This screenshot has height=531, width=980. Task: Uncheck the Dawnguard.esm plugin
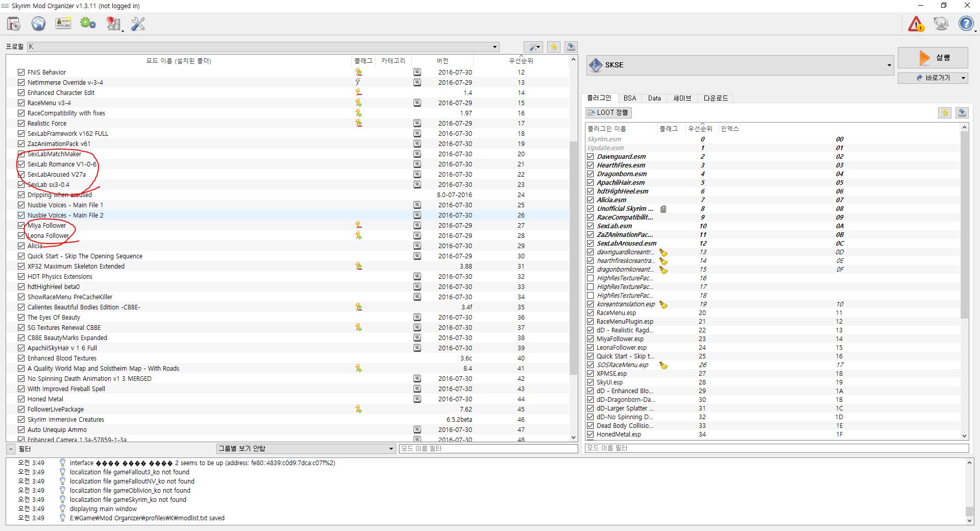(591, 157)
